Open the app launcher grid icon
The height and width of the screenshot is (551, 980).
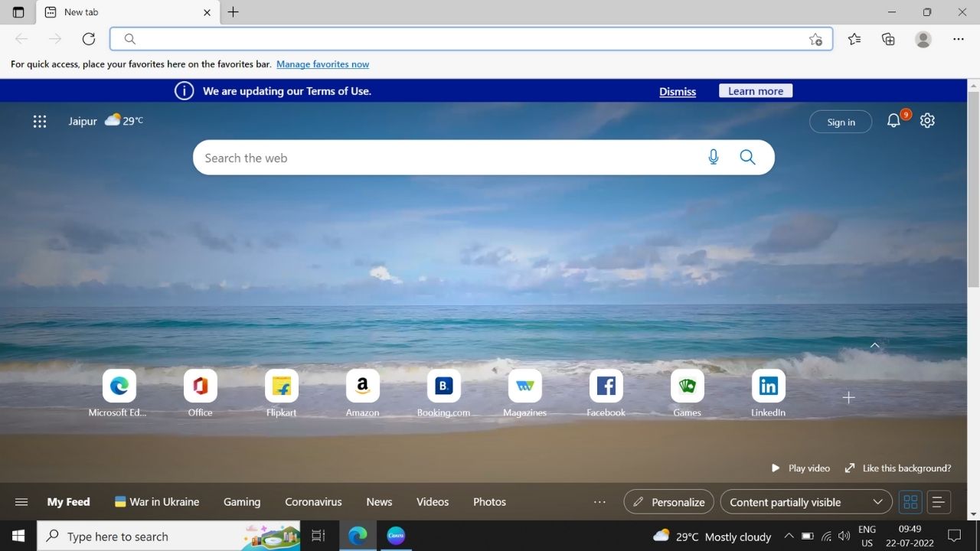[x=40, y=121]
